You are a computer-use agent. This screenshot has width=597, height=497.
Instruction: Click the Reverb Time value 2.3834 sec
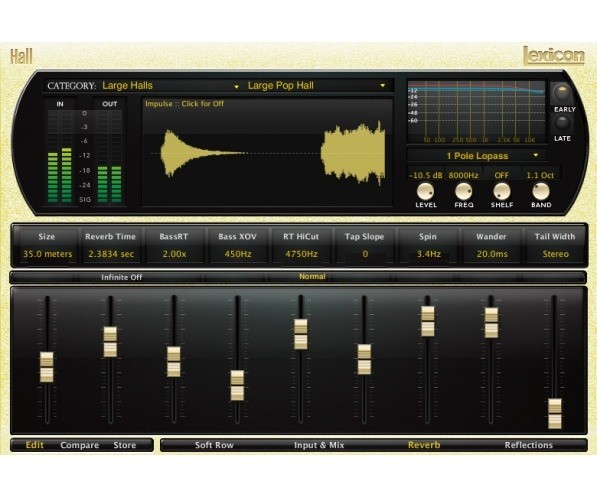coord(111,254)
